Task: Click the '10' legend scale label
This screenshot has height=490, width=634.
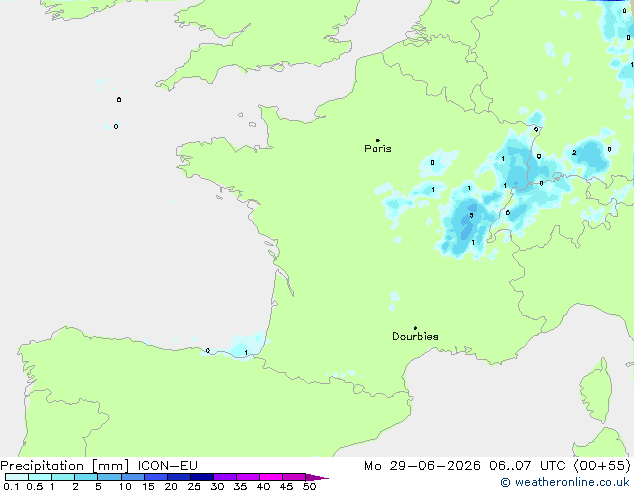Action: click(125, 486)
